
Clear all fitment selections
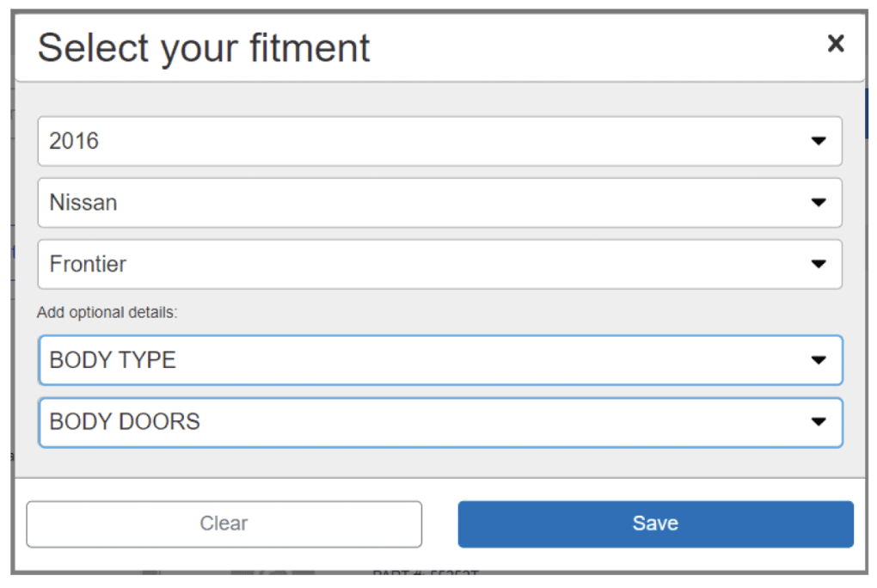point(224,523)
